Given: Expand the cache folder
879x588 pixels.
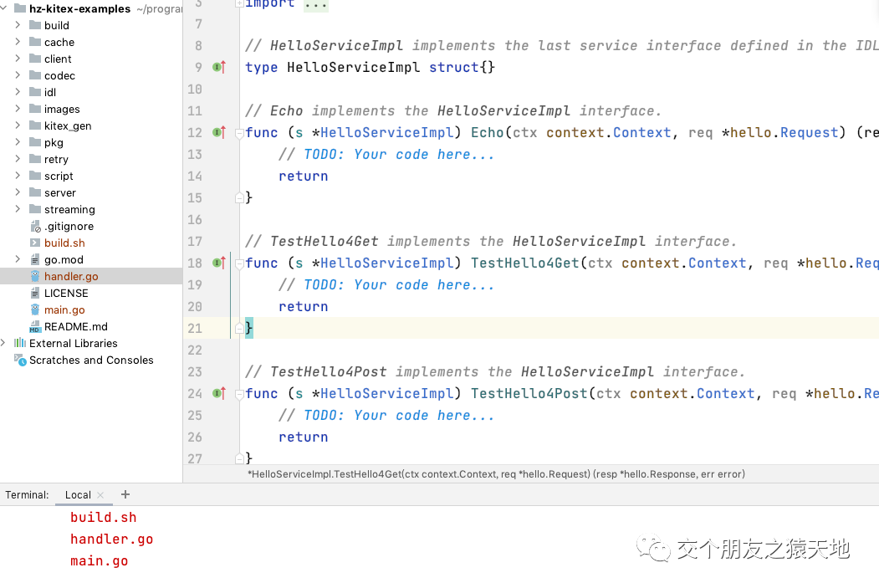Looking at the screenshot, I should point(18,42).
